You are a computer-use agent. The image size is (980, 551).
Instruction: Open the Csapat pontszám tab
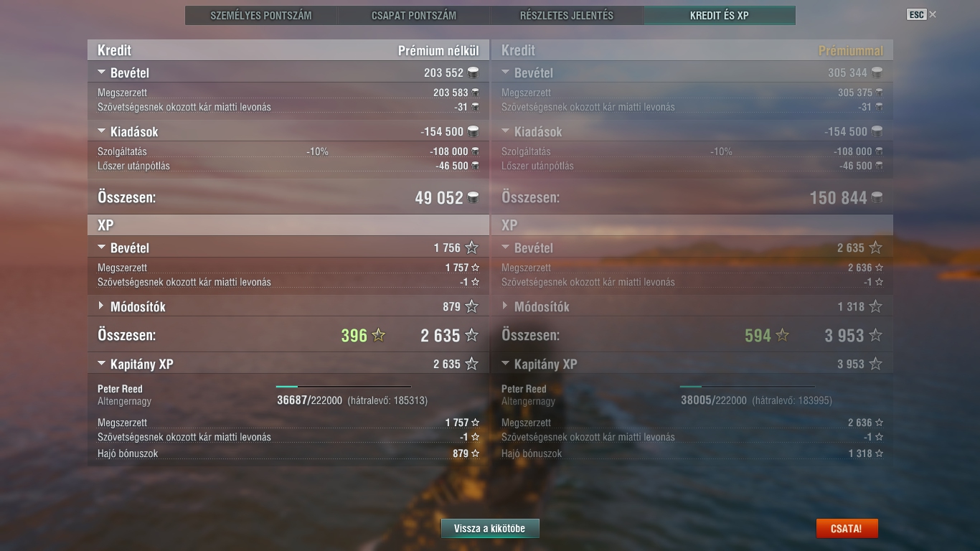tap(414, 15)
